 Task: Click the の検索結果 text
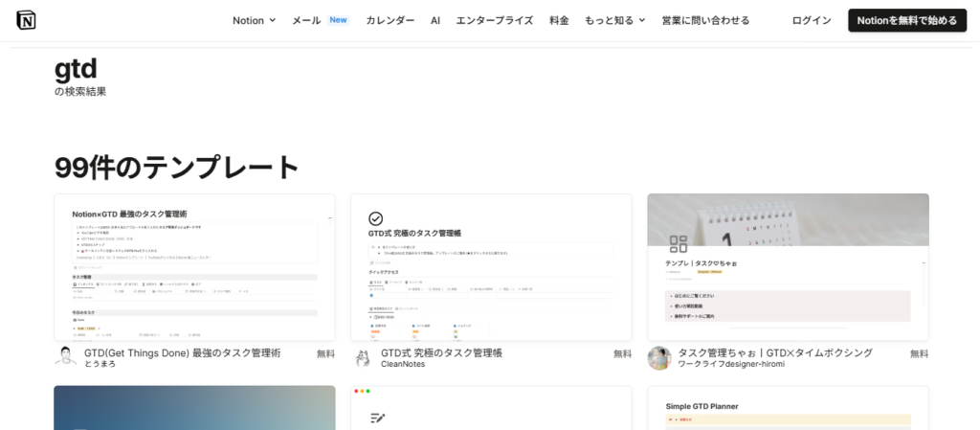[80, 91]
